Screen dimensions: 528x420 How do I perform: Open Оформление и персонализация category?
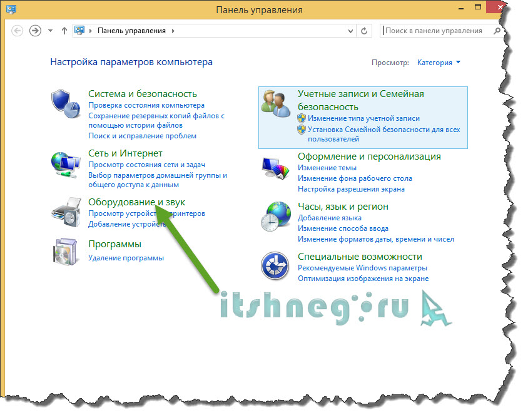pos(369,156)
